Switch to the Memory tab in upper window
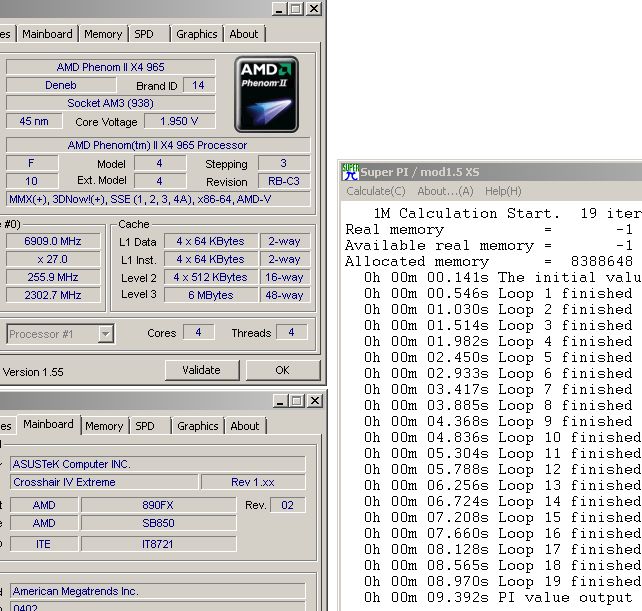This screenshot has height=611, width=642. click(103, 34)
